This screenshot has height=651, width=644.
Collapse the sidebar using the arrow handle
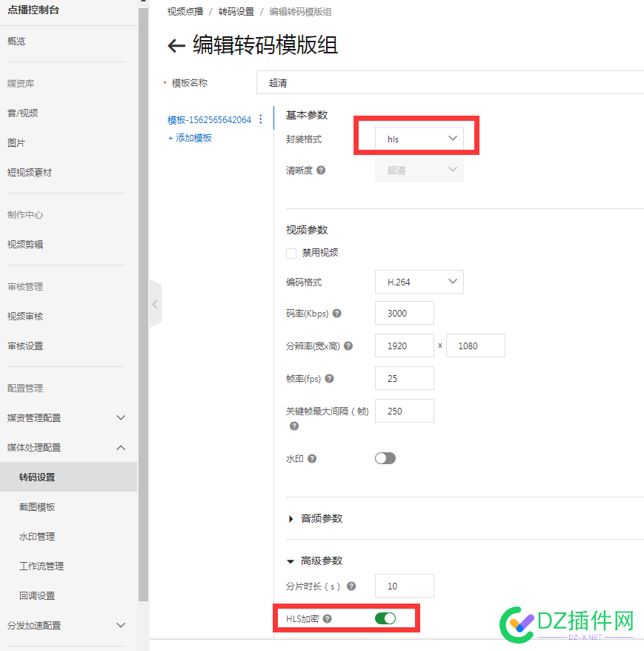[x=155, y=304]
